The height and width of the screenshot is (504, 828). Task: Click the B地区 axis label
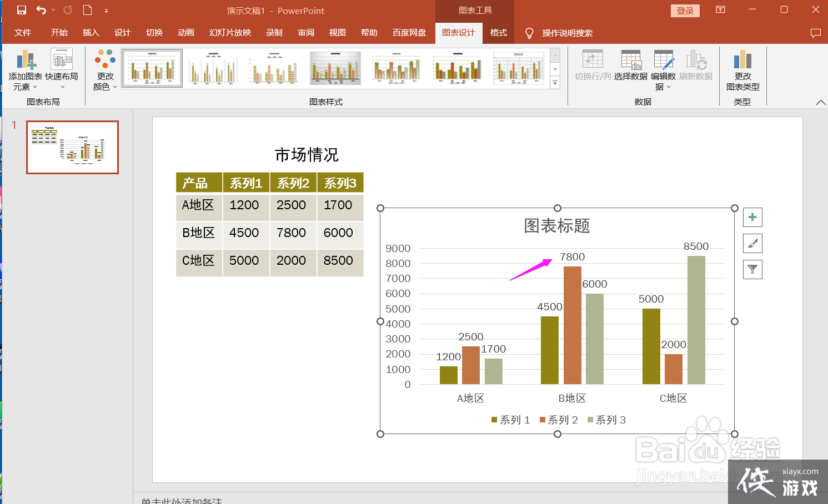click(x=572, y=399)
